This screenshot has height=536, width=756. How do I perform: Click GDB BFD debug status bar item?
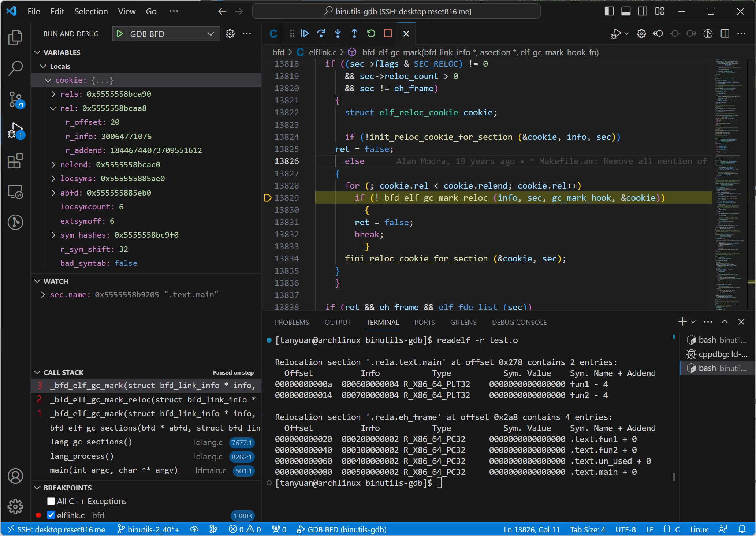pos(342,529)
